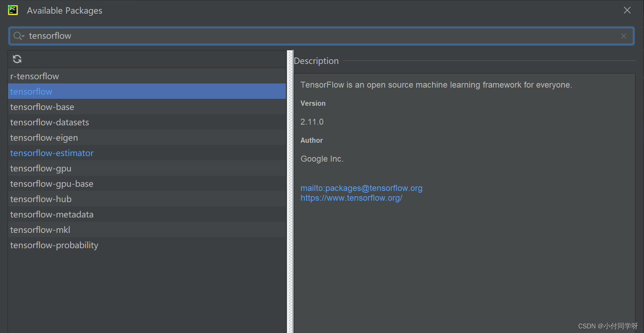This screenshot has height=333, width=644.
Task: Select tensorflow-gpu package
Action: (147, 168)
